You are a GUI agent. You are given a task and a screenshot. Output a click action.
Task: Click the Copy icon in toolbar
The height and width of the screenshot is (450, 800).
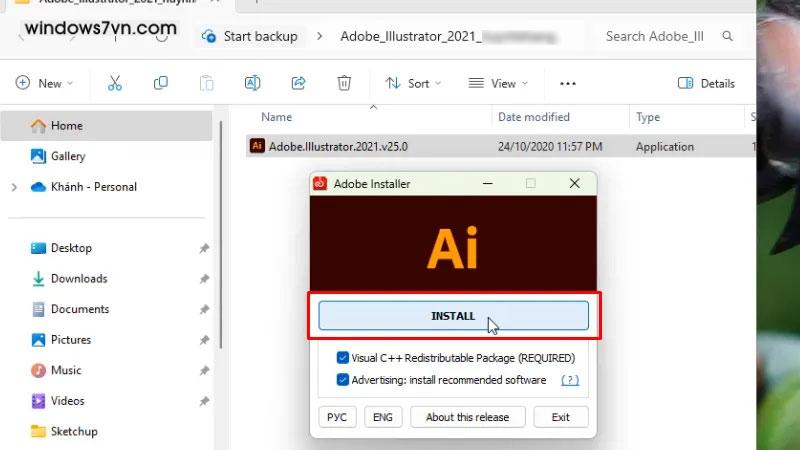160,83
